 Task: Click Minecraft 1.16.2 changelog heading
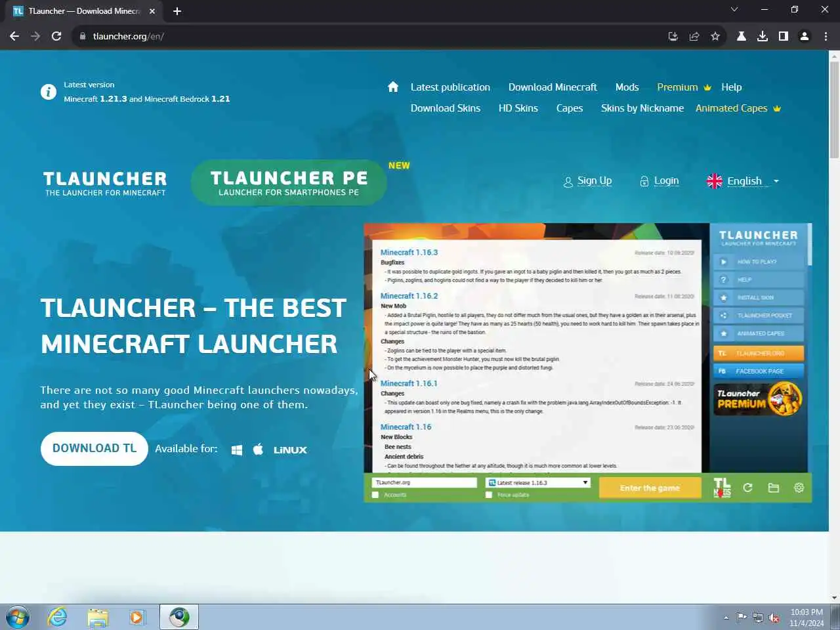pos(409,296)
